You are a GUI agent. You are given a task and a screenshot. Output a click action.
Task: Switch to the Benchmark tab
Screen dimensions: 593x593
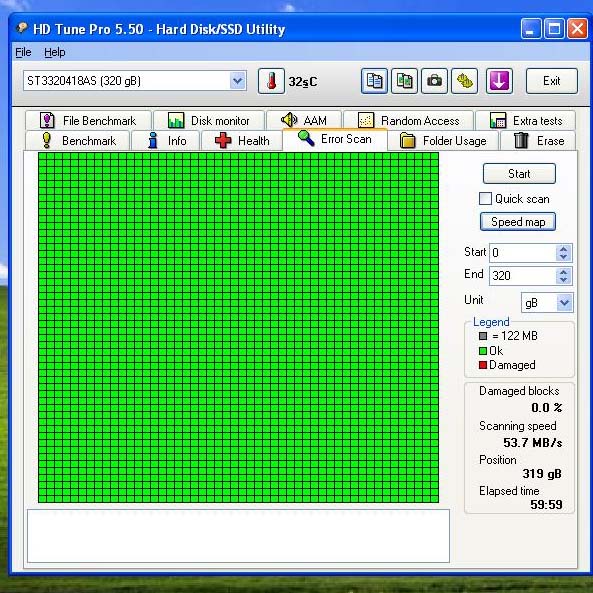pos(78,141)
